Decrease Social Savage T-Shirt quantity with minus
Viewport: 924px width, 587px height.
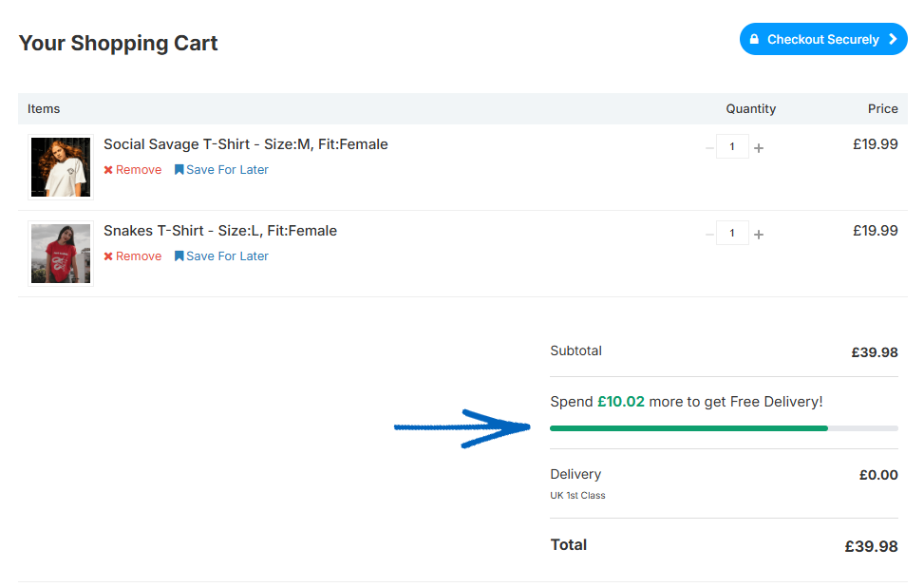click(709, 147)
